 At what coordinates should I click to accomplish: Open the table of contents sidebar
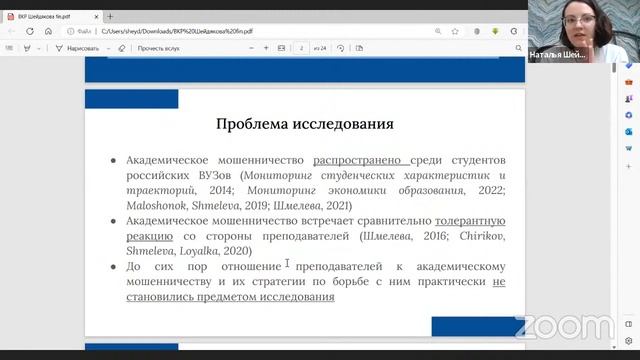click(9, 48)
